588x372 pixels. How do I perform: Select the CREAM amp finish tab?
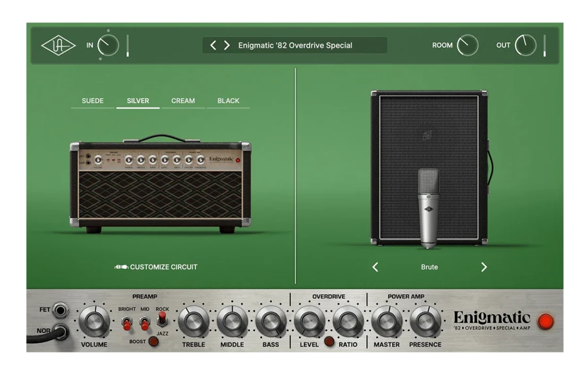183,101
